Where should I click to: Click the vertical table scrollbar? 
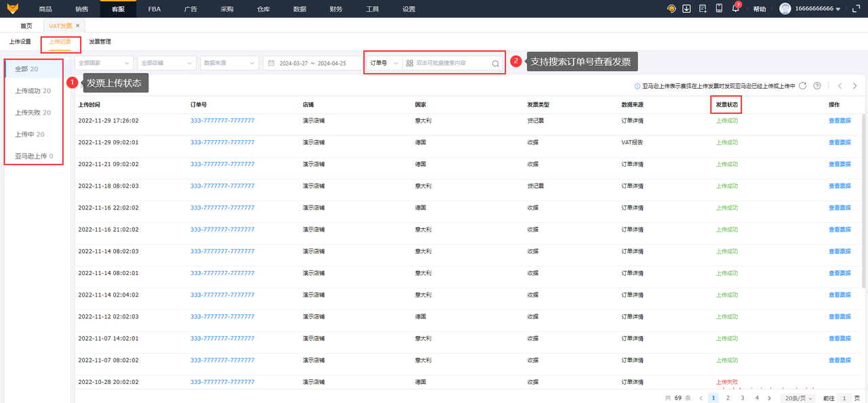click(863, 200)
